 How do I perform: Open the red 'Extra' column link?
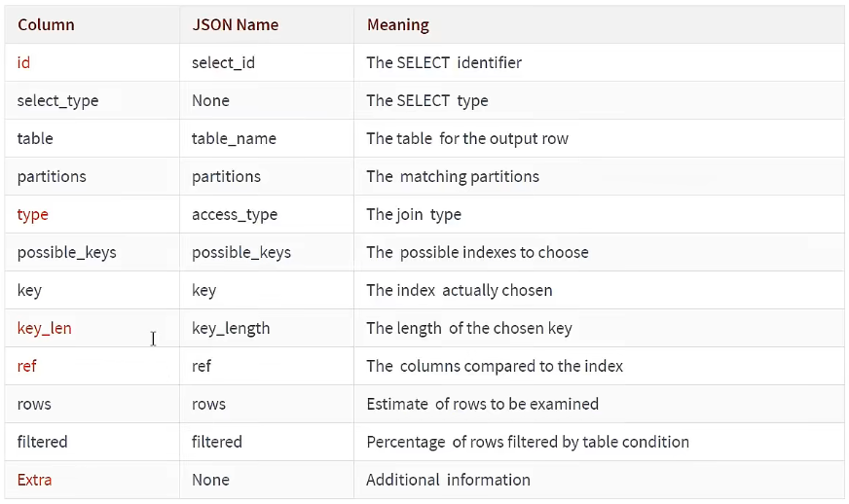point(34,480)
